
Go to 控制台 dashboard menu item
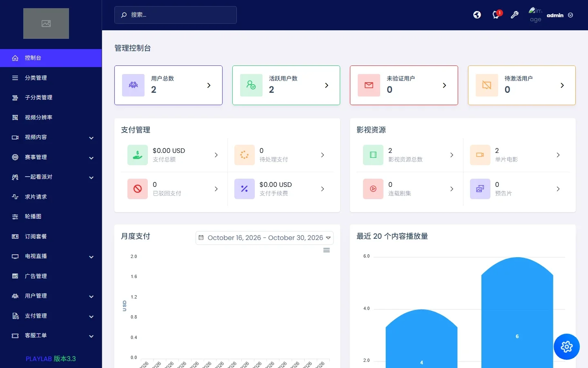coord(51,58)
